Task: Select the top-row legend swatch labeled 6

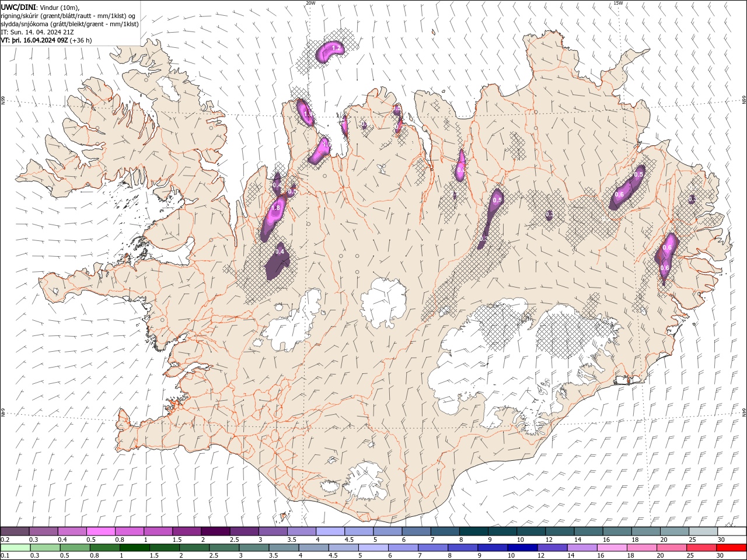Action: point(416,531)
